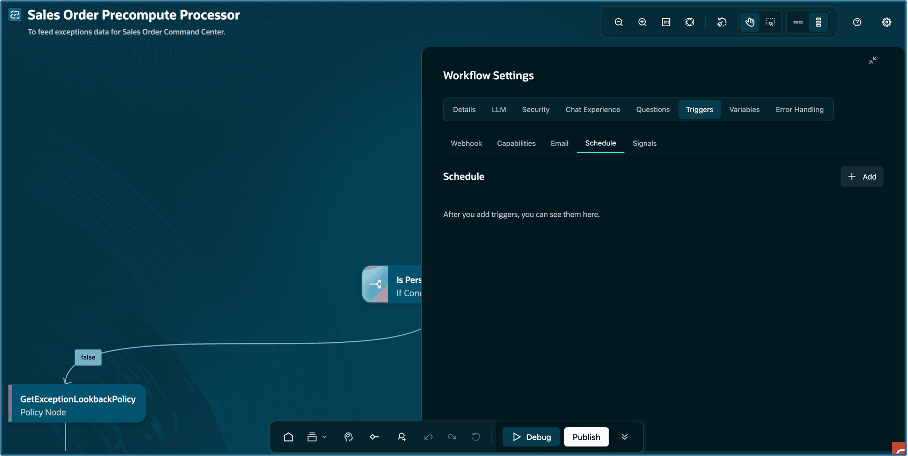Open the layers stack dropdown
908x456 pixels.
pyautogui.click(x=316, y=437)
